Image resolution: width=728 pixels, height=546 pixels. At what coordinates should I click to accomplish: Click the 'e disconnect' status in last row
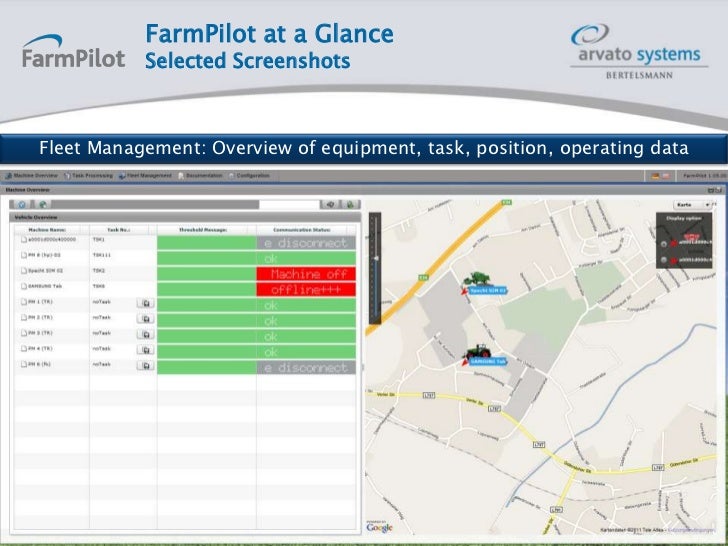(306, 368)
